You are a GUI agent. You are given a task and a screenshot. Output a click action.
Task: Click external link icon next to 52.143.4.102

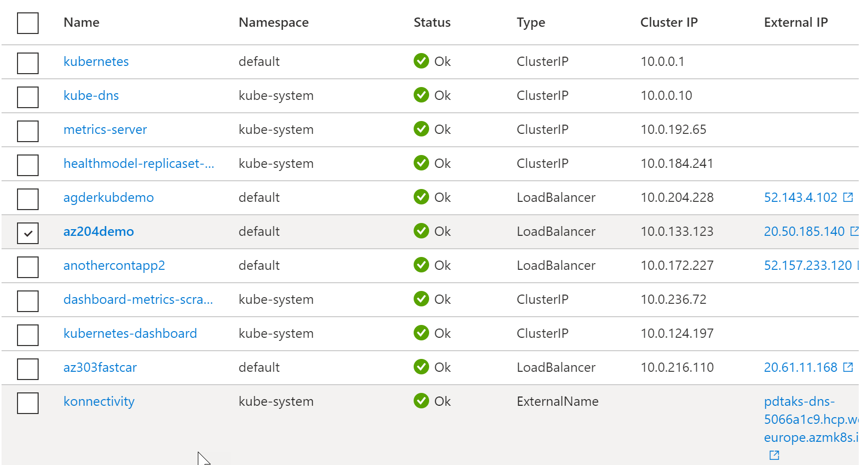[848, 197]
